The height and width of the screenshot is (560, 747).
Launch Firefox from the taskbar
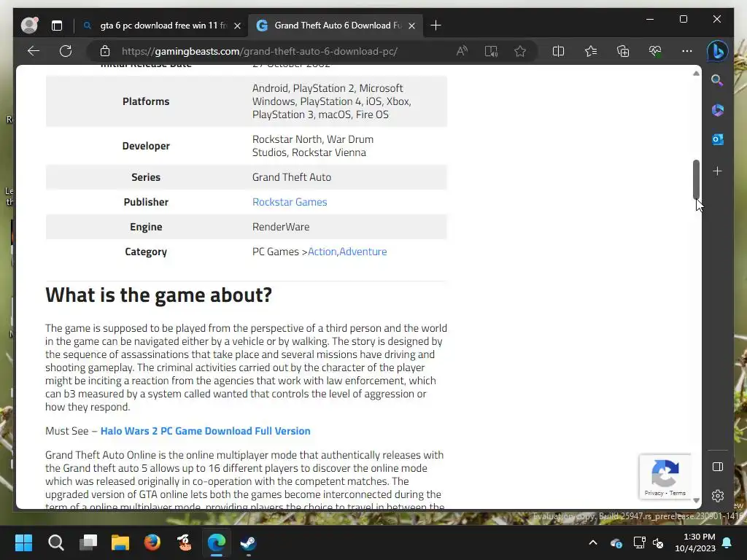152,542
